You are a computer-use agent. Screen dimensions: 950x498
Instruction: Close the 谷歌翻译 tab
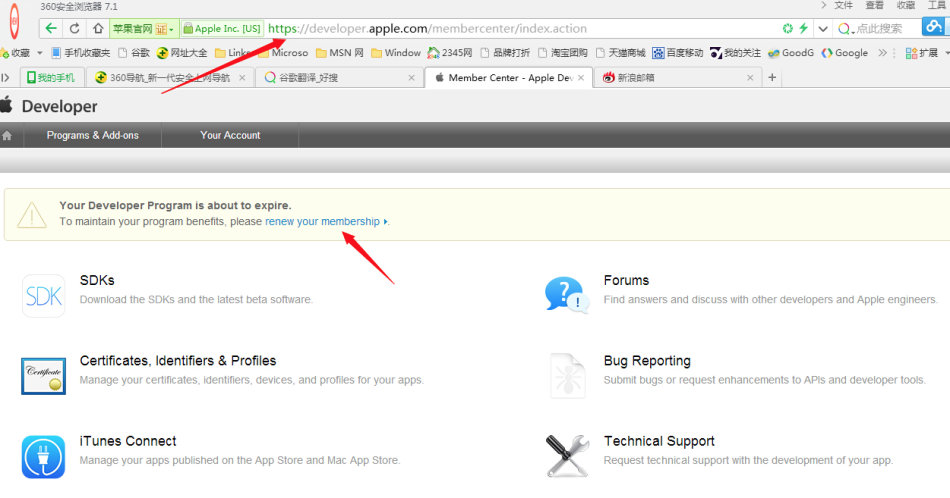click(x=411, y=78)
